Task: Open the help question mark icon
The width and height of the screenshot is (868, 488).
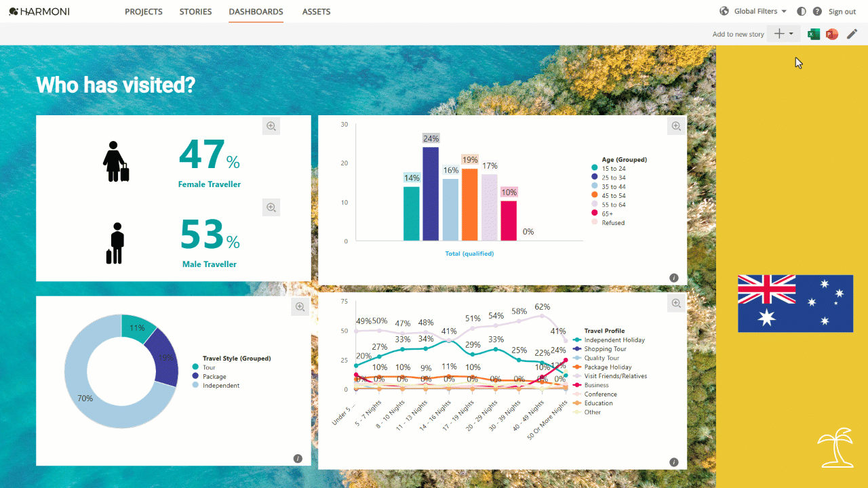Action: click(x=817, y=12)
